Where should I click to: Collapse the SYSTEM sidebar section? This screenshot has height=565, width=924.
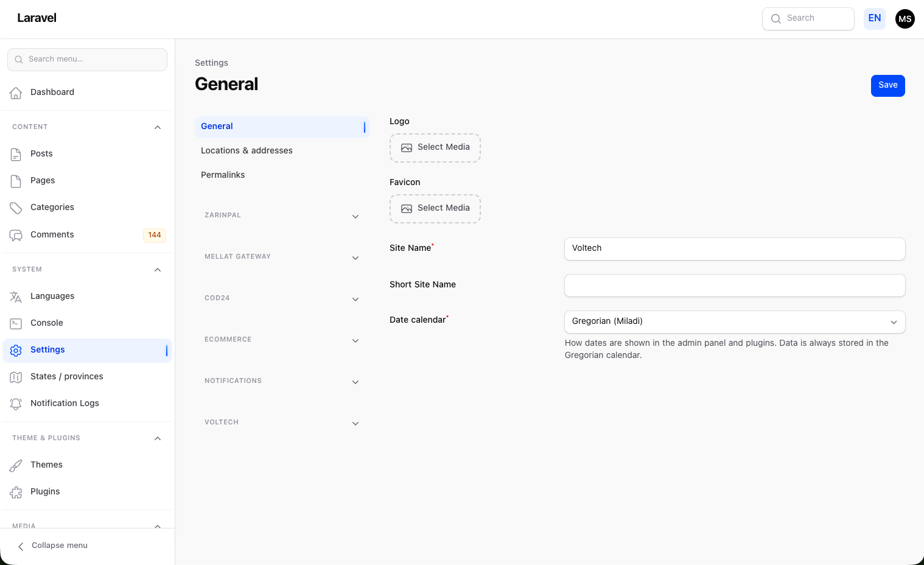point(158,270)
